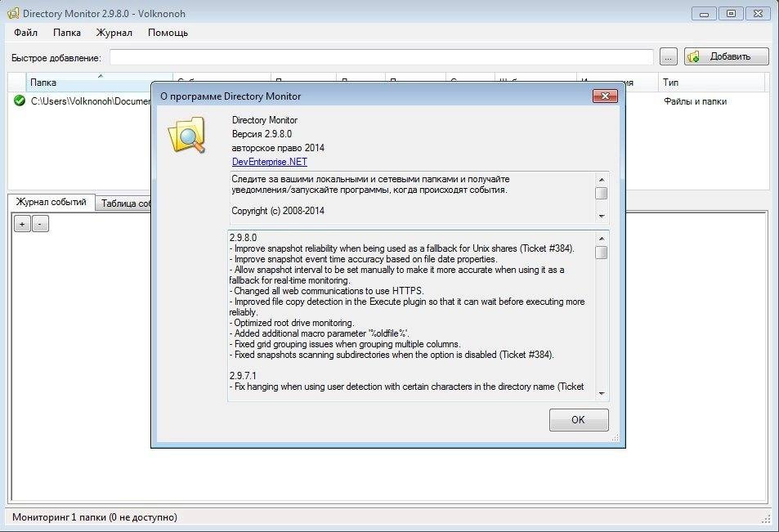Click the changelog scrollbar thumb

(x=601, y=253)
